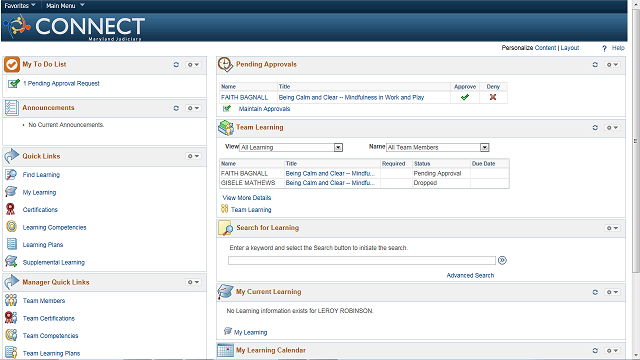Open the Certifications ribbon icon in Quick Links
The width and height of the screenshot is (640, 360).
(11, 209)
